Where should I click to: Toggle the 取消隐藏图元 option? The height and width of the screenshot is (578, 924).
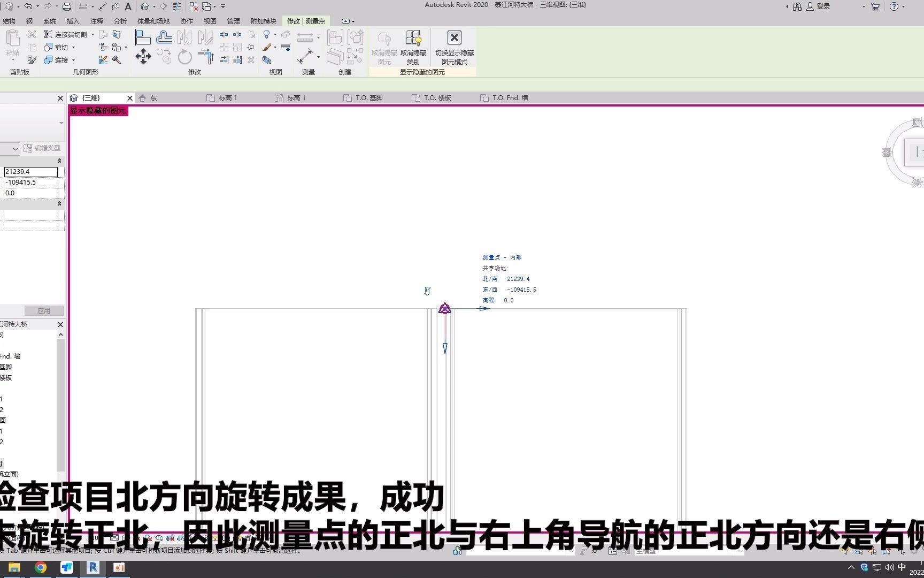(x=384, y=47)
